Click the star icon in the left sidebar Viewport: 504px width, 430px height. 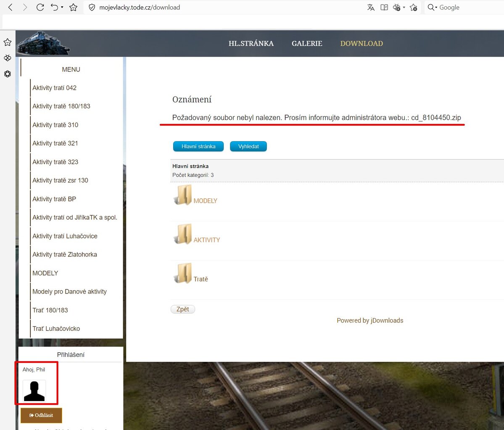[x=8, y=42]
